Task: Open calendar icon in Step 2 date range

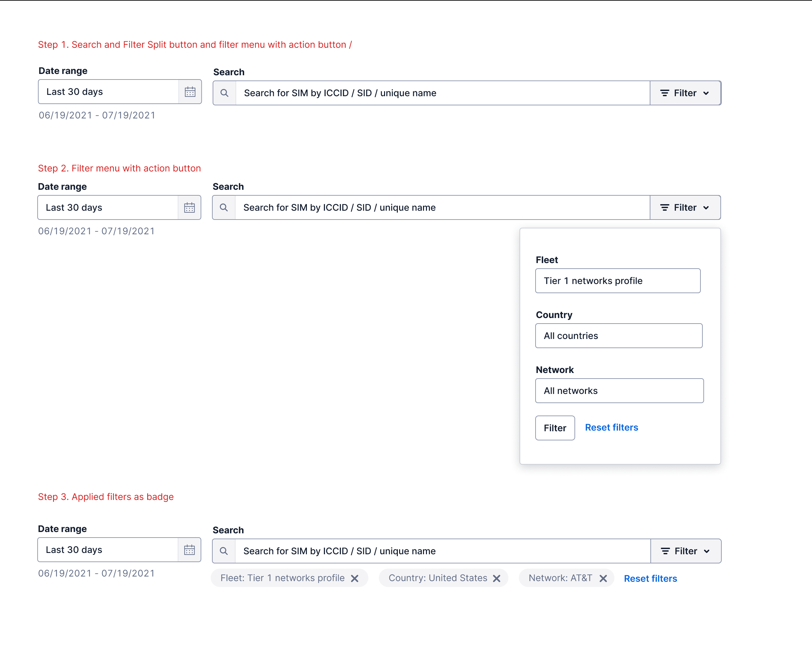Action: [x=189, y=208]
